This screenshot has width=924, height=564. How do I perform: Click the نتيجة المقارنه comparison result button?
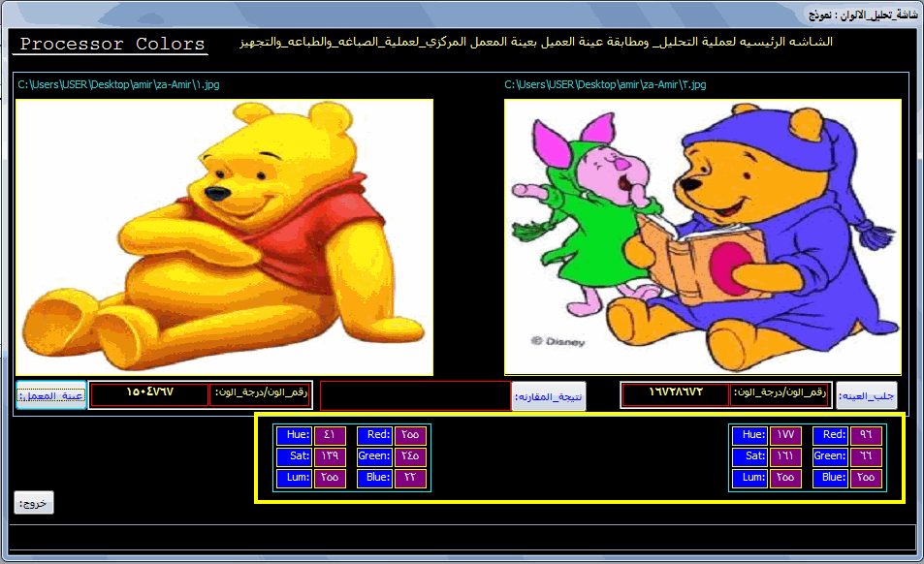click(x=549, y=396)
